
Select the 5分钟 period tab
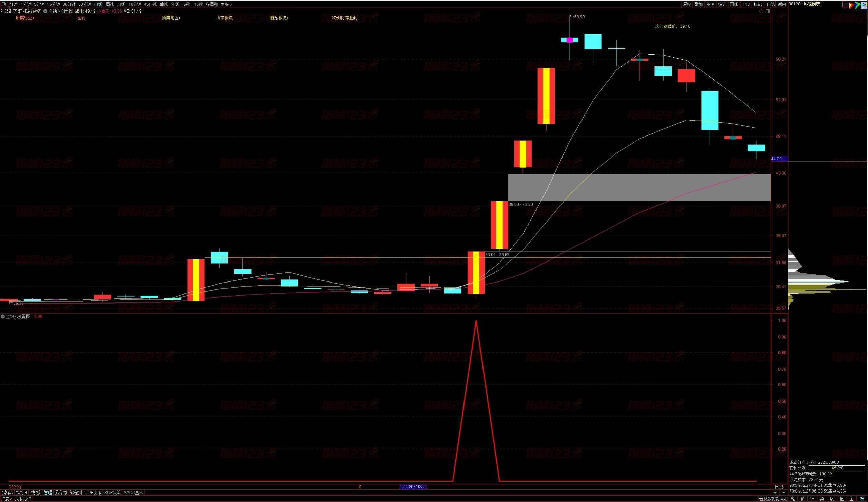39,4
